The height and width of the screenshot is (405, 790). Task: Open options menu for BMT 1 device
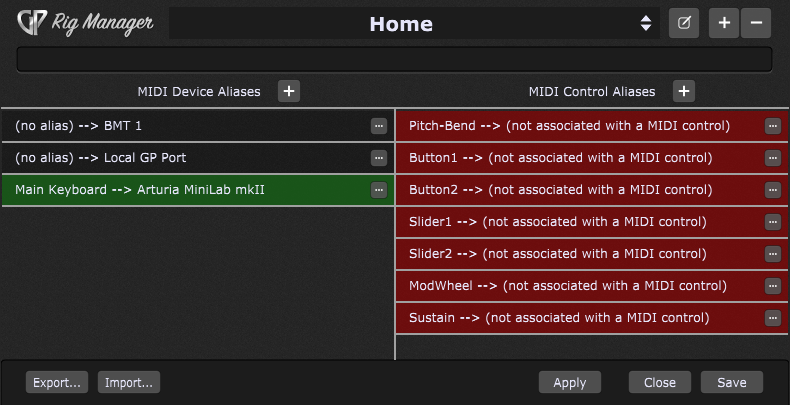click(379, 126)
